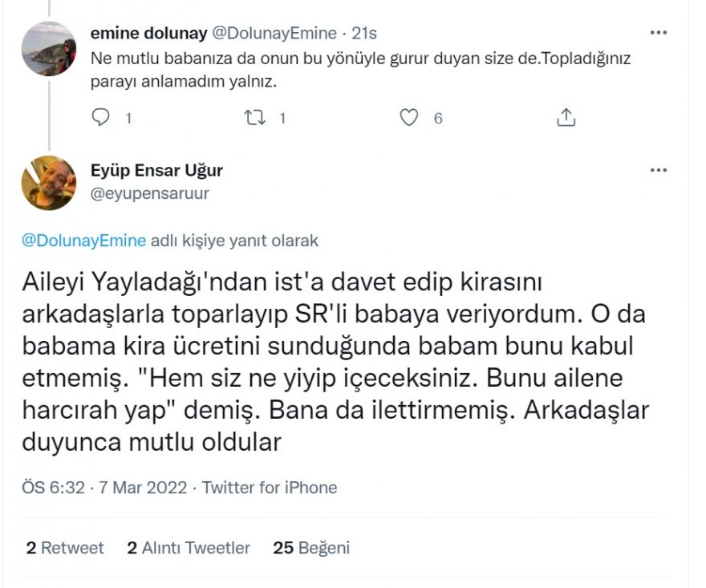Click emine dolunay's profile avatar

coord(49,49)
